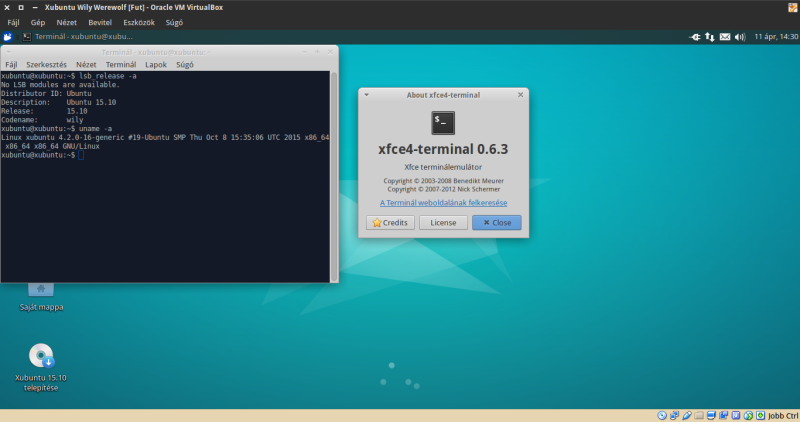The width and height of the screenshot is (800, 422).
Task: Open the Terminál weboldalának felkeresése link
Action: (443, 203)
